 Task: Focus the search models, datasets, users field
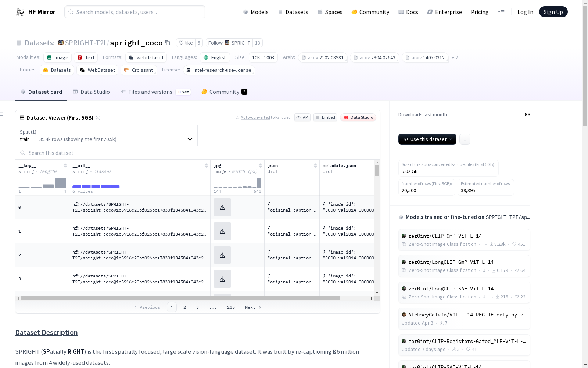pos(135,12)
